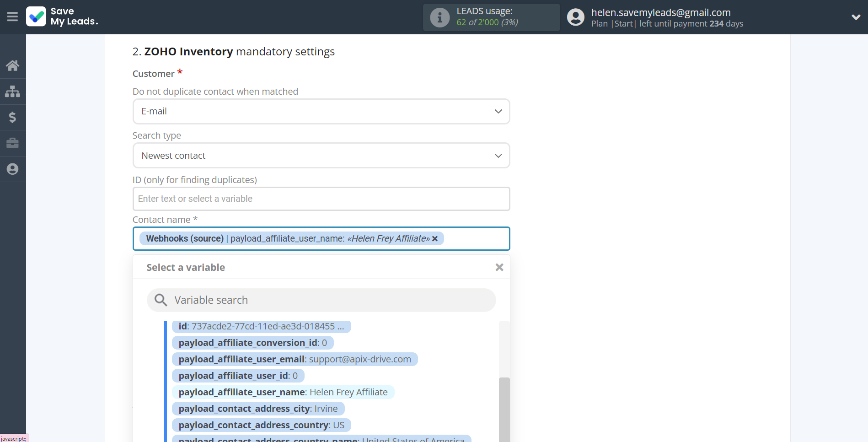
Task: Choose the payload_contact_address_city variable
Action: pos(258,409)
